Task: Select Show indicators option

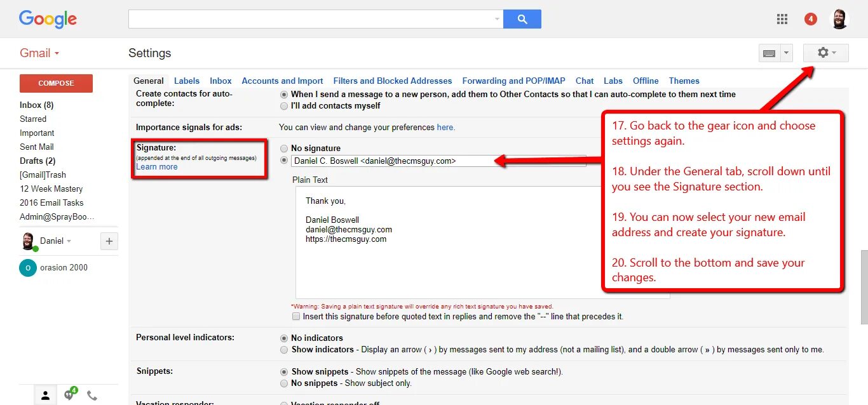Action: (284, 350)
